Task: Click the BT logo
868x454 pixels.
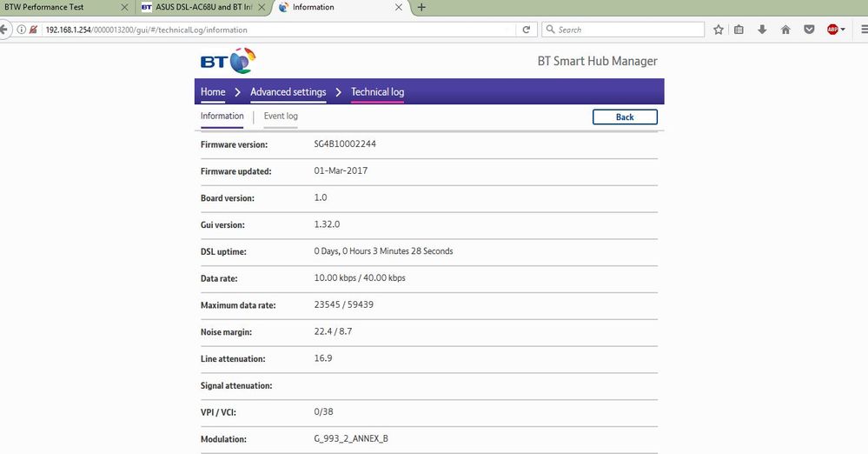Action: 228,61
